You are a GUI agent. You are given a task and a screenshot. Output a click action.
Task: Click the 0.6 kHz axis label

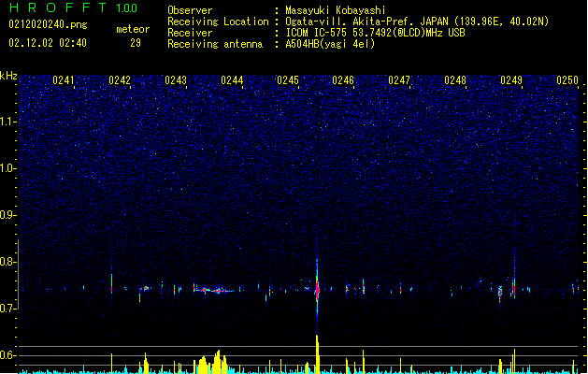8,355
